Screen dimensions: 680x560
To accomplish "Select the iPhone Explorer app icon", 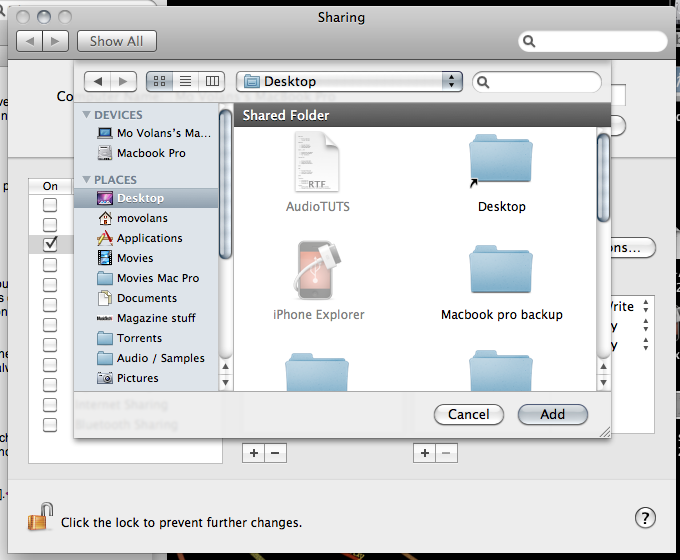I will pos(319,271).
